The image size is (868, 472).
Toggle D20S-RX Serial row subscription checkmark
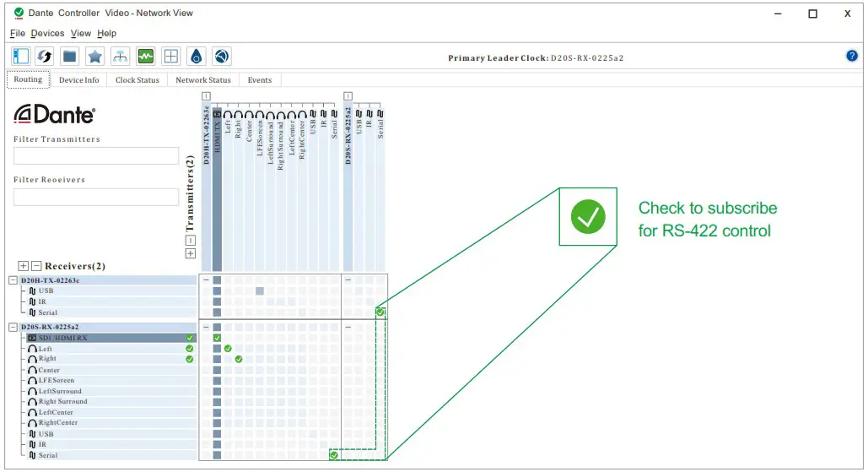pyautogui.click(x=334, y=455)
